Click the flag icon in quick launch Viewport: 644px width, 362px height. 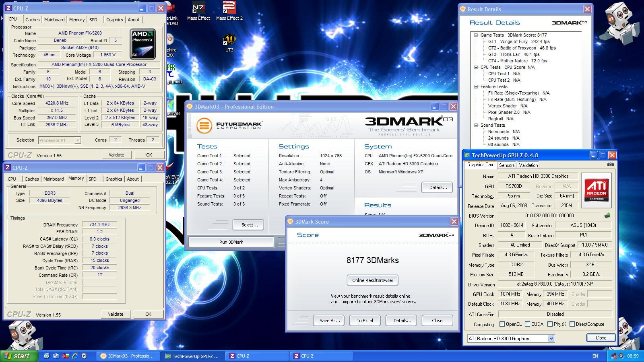point(65,356)
